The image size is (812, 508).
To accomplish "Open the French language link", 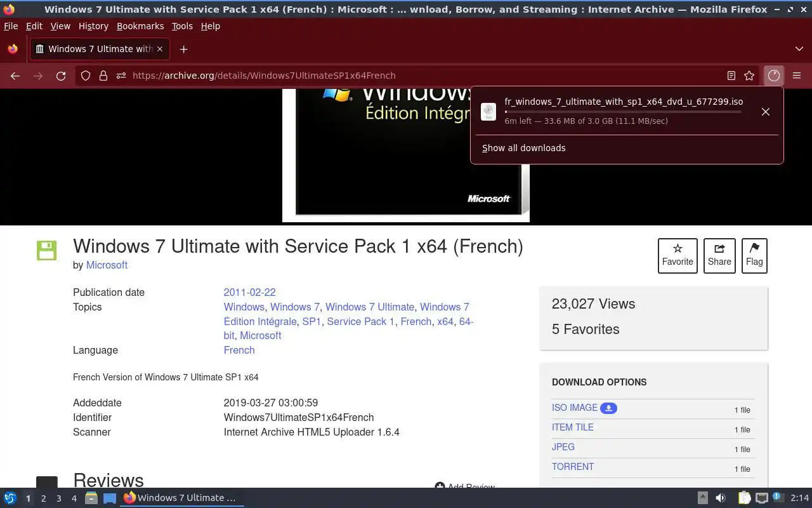I will (x=239, y=350).
